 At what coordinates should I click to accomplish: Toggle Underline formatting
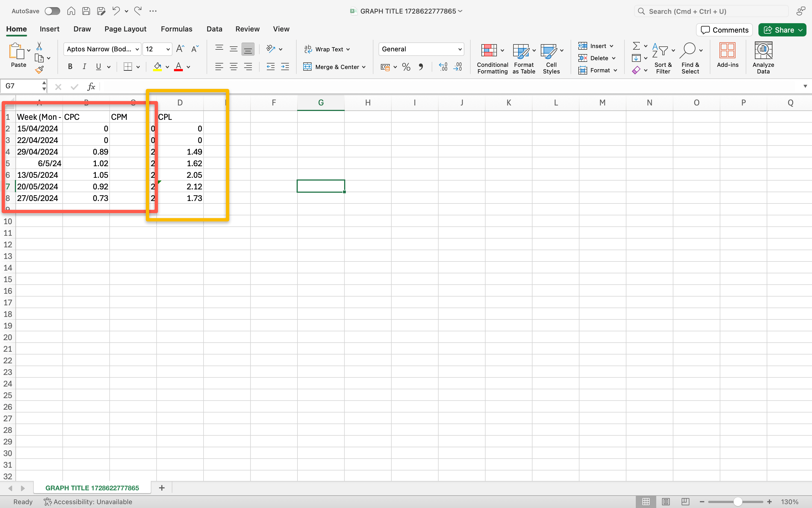point(99,67)
